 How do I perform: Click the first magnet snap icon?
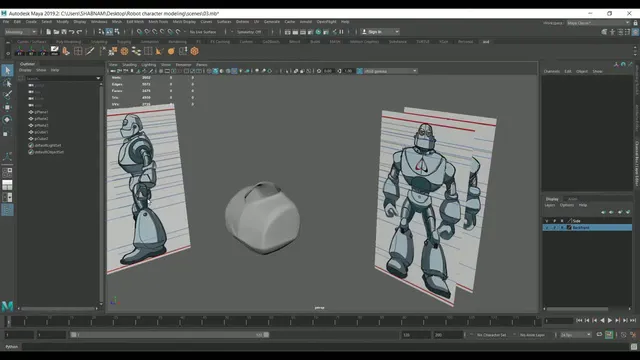pyautogui.click(x=140, y=32)
